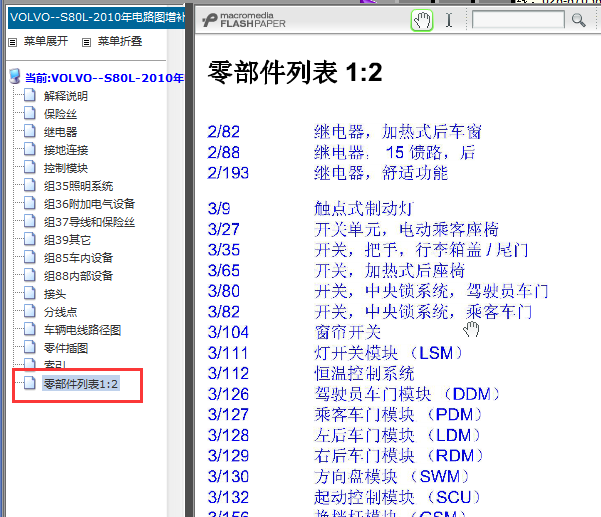Click the 当前:VOLVO--S80L-2010年 root node
Screen dimensions: 601x517
tap(104, 78)
